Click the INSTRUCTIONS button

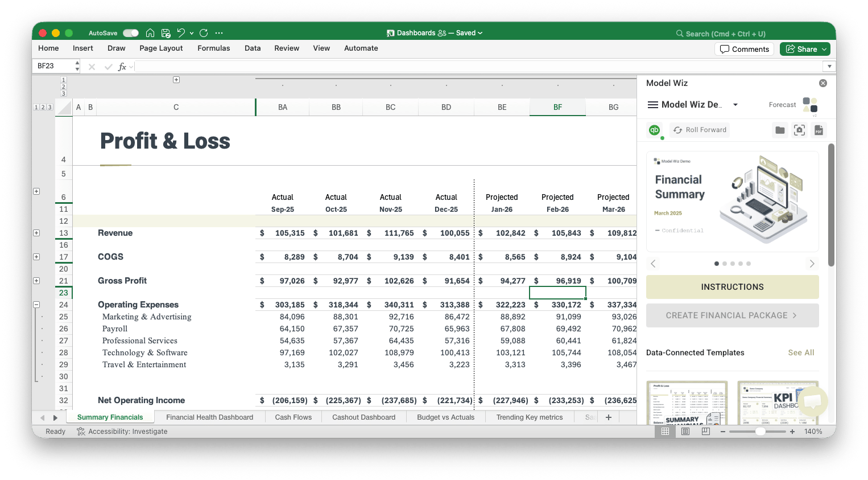[x=732, y=287]
